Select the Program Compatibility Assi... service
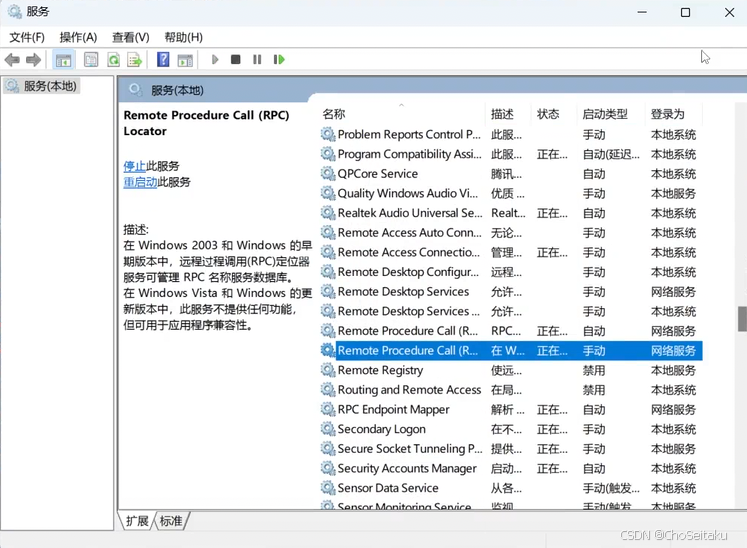 [x=511, y=154]
